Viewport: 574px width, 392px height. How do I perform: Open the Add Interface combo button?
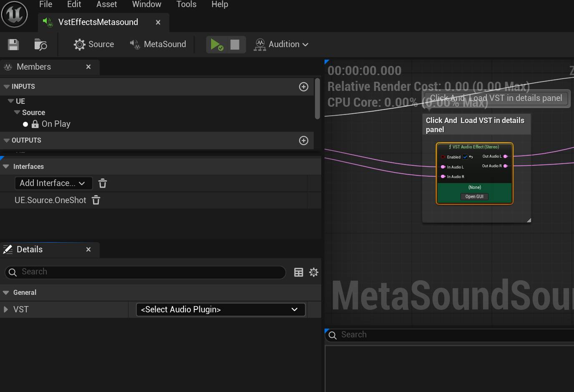(53, 183)
